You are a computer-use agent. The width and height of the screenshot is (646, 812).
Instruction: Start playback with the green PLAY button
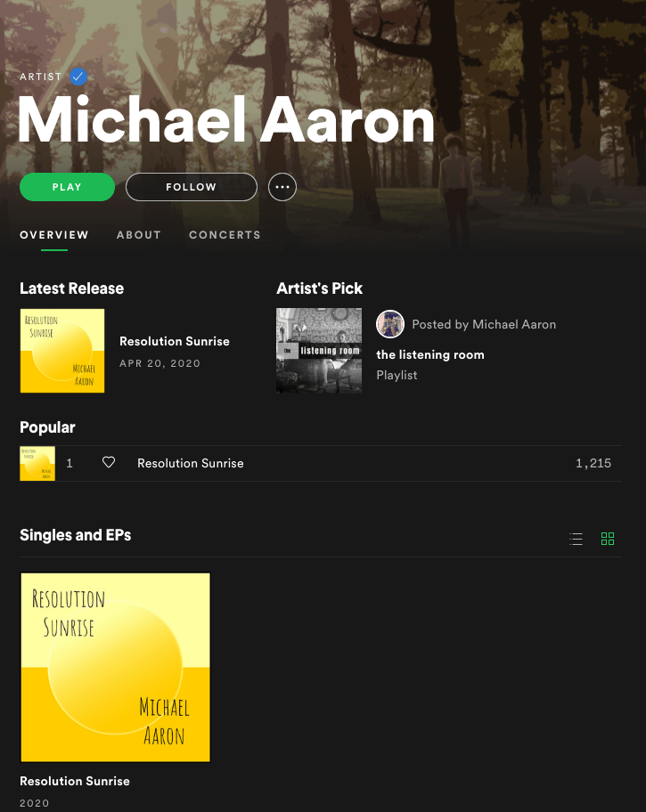68,187
